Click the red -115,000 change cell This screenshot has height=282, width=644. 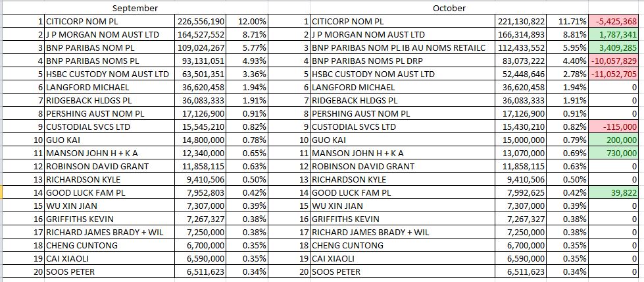(x=614, y=127)
